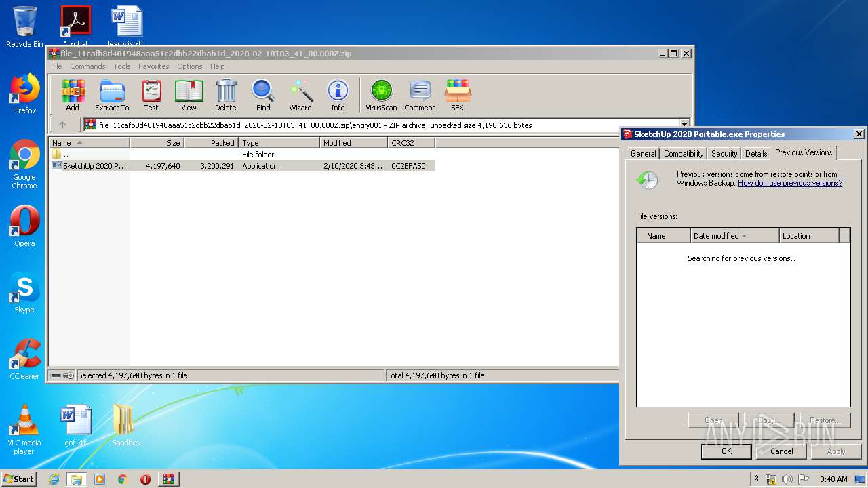Sort by the Modified column header
The image size is (868, 488).
pyautogui.click(x=353, y=143)
